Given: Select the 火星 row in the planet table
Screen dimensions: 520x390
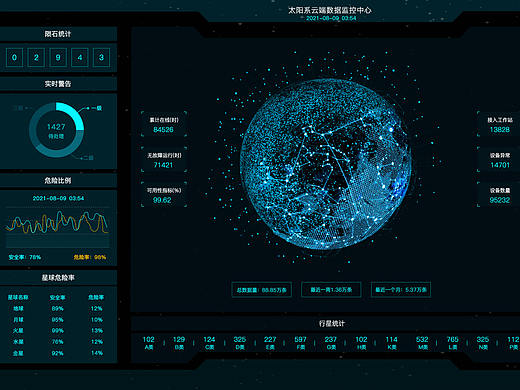Looking at the screenshot, I should [58, 331].
